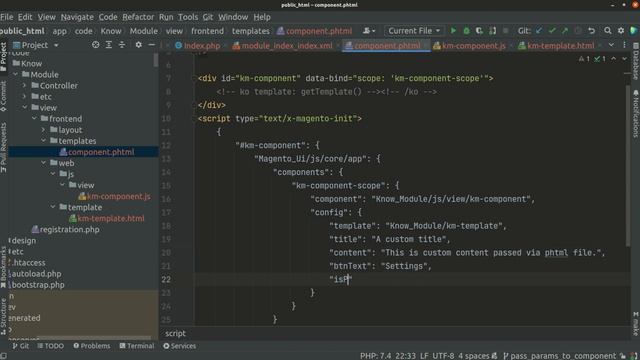640x360 pixels.
Task: Collapse all icon in Project panel
Action: [x=122, y=45]
